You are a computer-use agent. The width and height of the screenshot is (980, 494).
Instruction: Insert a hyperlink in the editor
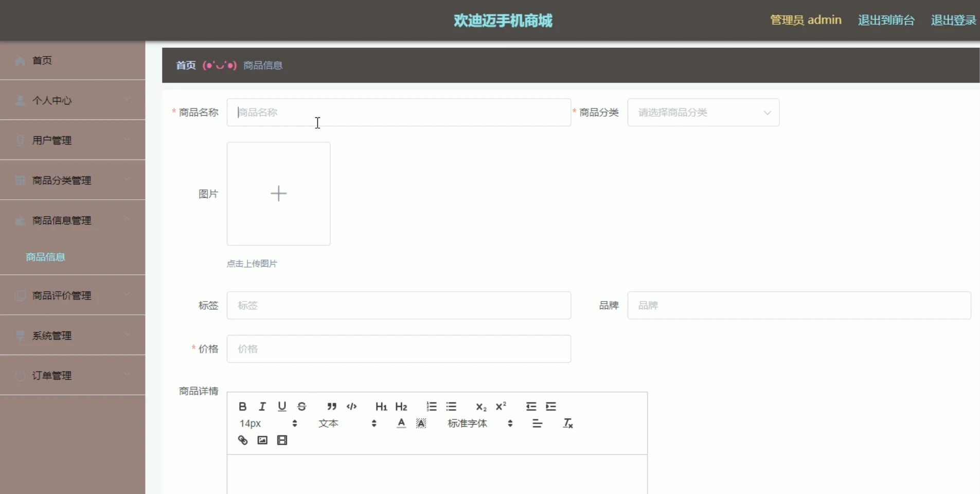(242, 440)
